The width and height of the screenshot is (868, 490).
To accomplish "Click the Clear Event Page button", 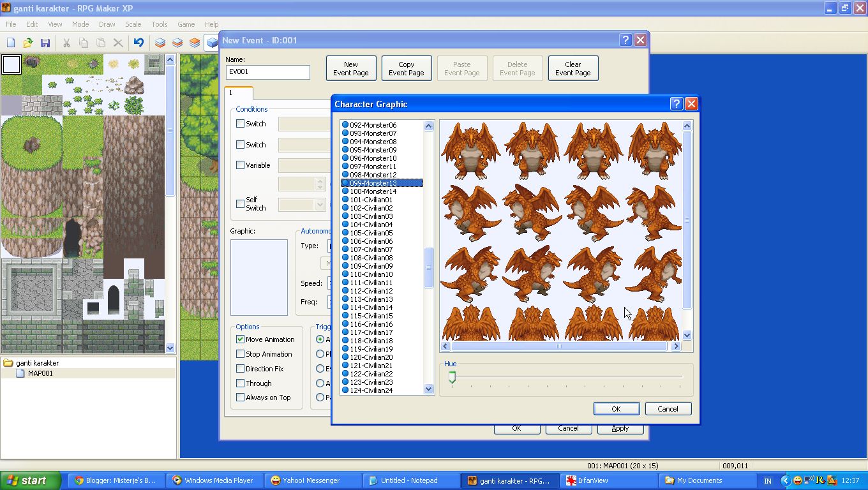I will click(573, 68).
